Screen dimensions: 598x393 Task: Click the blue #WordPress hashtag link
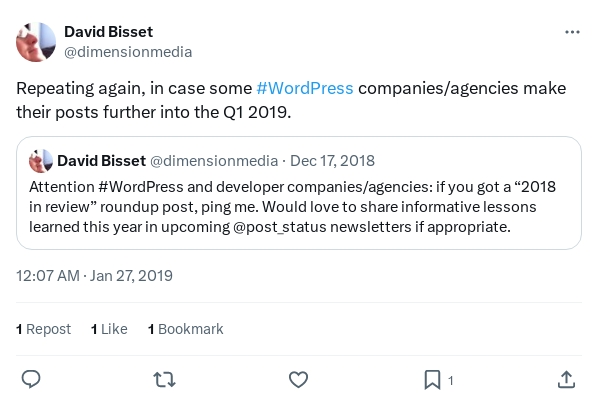coord(305,88)
